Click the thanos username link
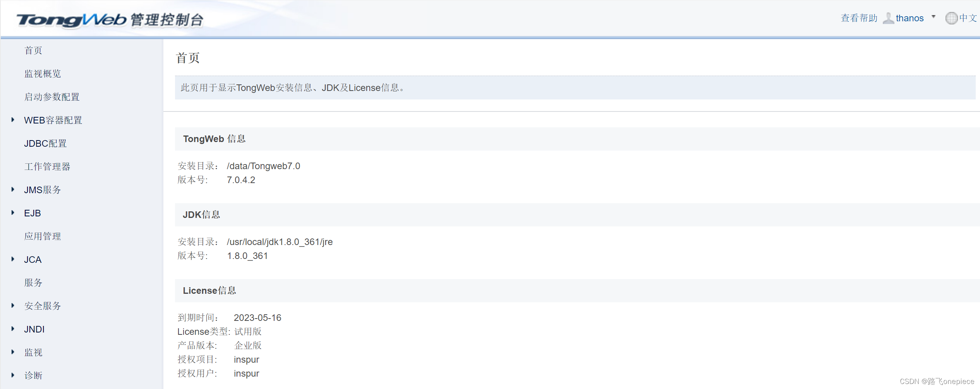Image resolution: width=980 pixels, height=389 pixels. tap(910, 18)
